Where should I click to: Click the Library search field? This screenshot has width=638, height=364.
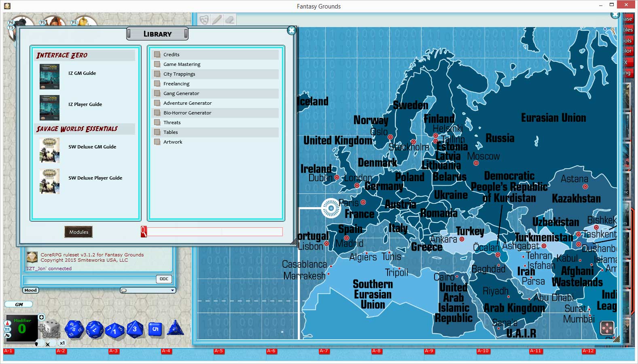click(214, 232)
